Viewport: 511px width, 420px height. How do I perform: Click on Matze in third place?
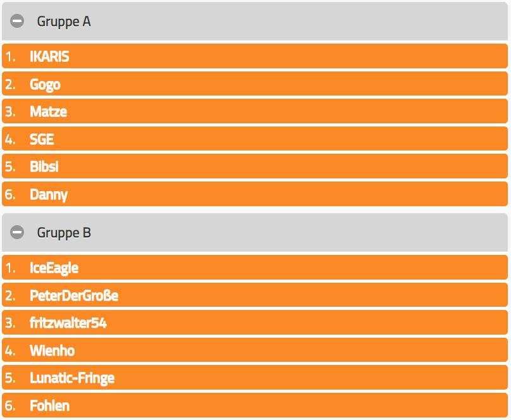pyautogui.click(x=48, y=112)
